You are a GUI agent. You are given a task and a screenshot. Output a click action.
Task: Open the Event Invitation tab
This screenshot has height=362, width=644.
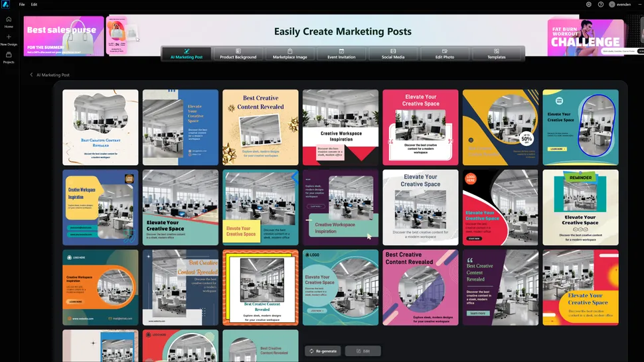341,54
